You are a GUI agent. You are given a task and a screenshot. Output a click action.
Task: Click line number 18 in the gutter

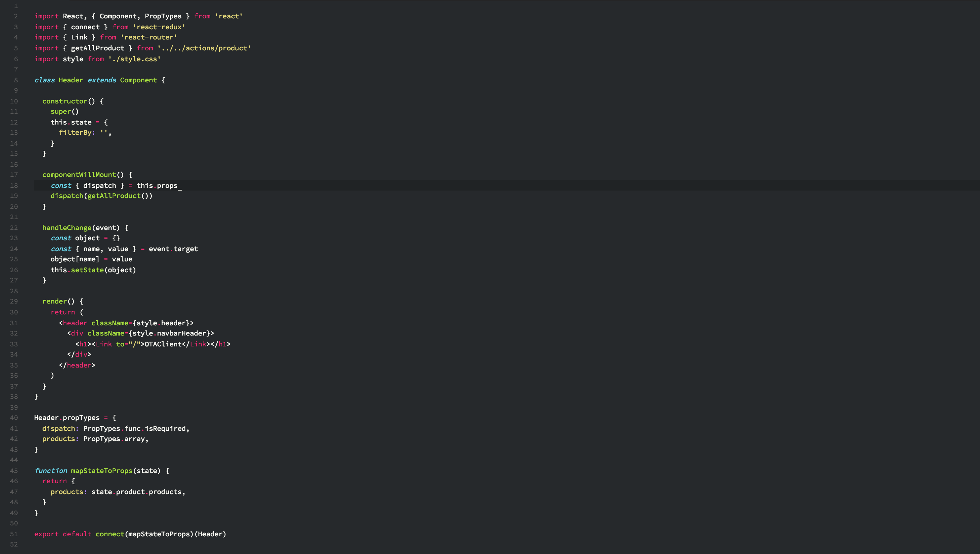pos(14,185)
